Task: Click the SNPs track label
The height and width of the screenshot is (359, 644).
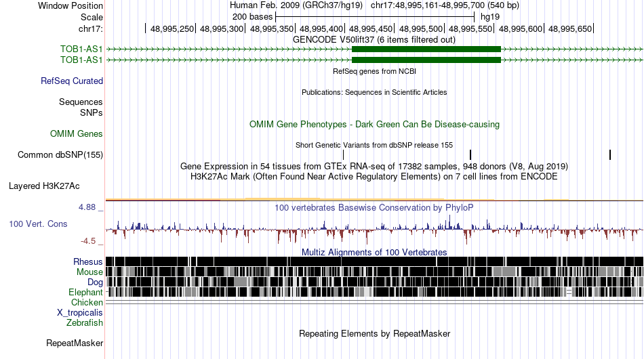Action: pos(92,112)
